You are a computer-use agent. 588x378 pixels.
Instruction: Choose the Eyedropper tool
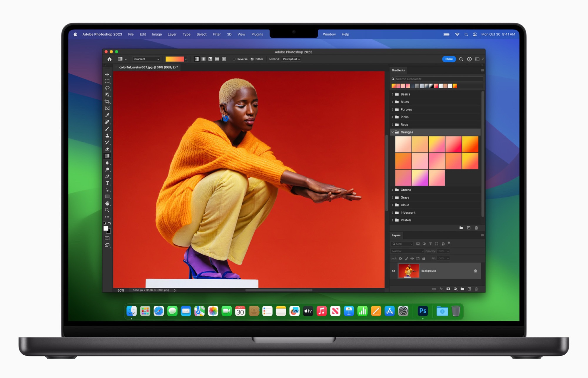107,115
